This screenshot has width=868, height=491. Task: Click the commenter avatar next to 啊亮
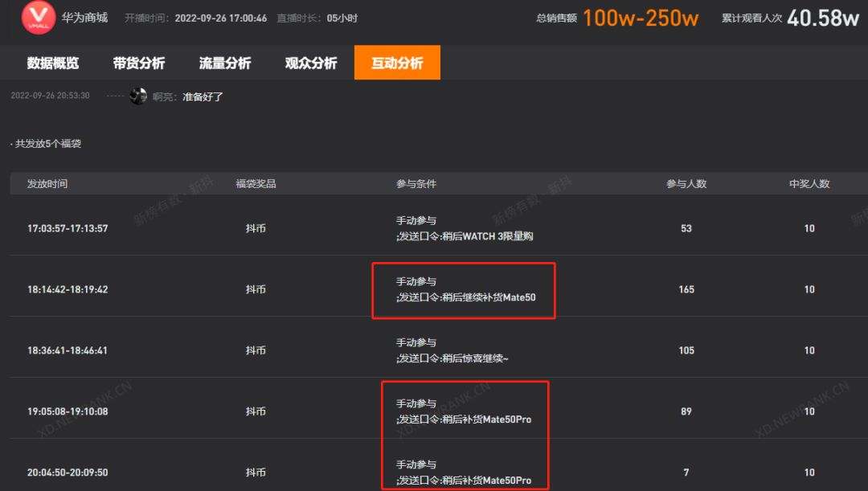coord(138,96)
